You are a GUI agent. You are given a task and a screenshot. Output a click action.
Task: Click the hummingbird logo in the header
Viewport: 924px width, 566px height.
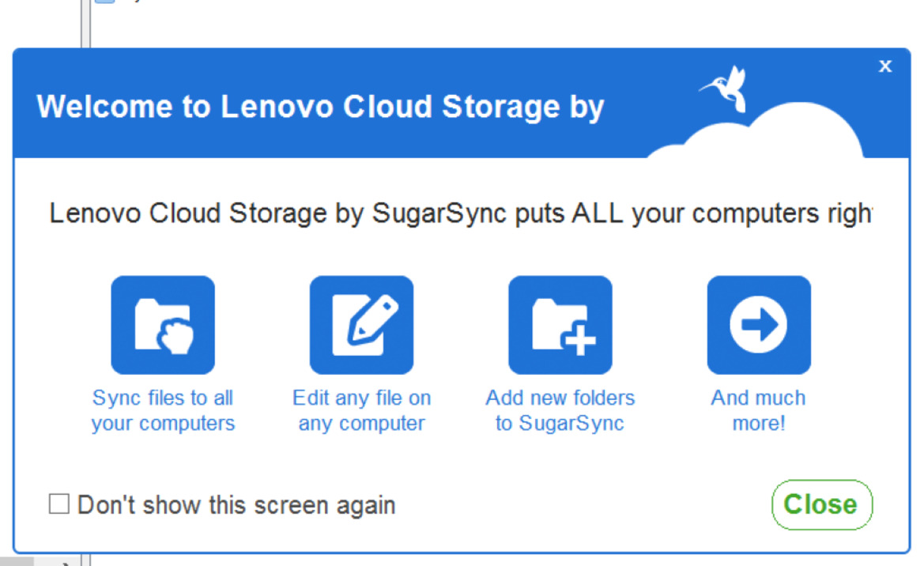(x=725, y=89)
